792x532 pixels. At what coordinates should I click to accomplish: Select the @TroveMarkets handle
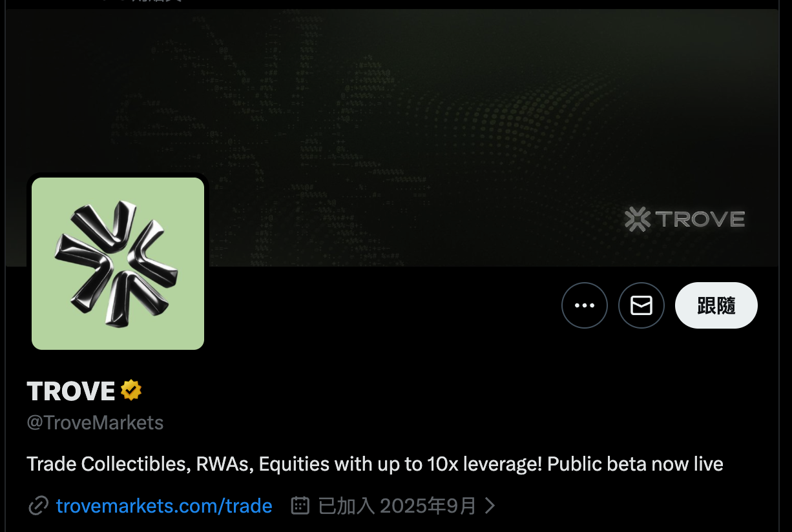coord(95,423)
